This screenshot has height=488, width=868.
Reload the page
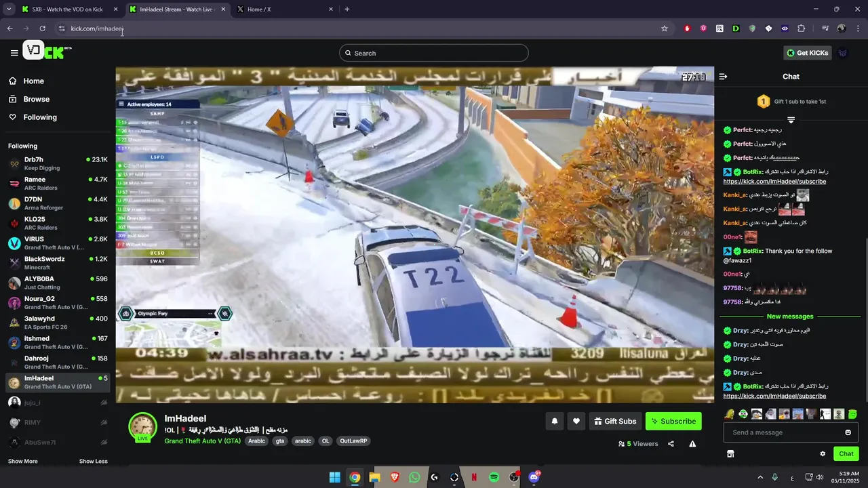click(x=42, y=28)
